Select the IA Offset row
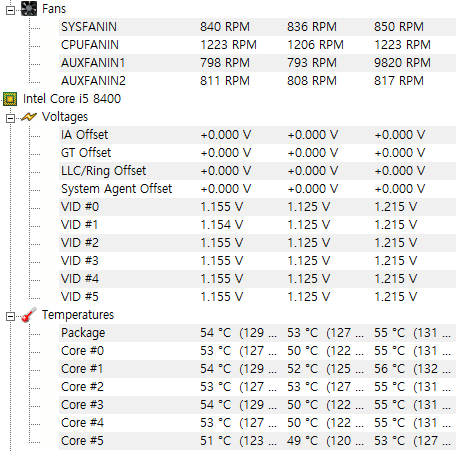456x451 pixels. 257,135
